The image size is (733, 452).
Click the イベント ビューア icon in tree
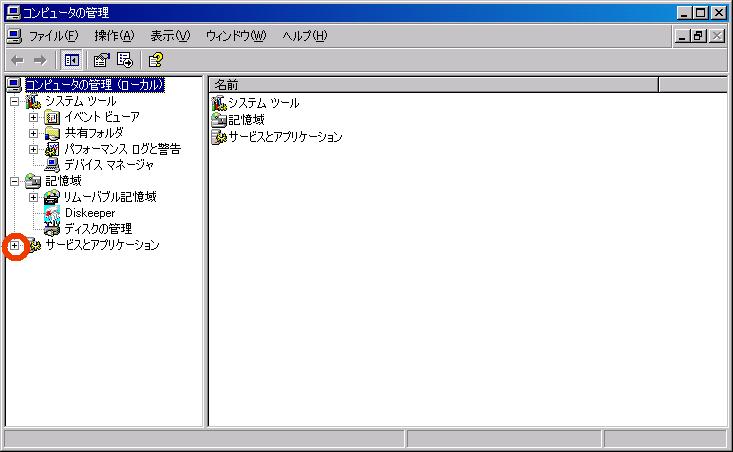[52, 117]
